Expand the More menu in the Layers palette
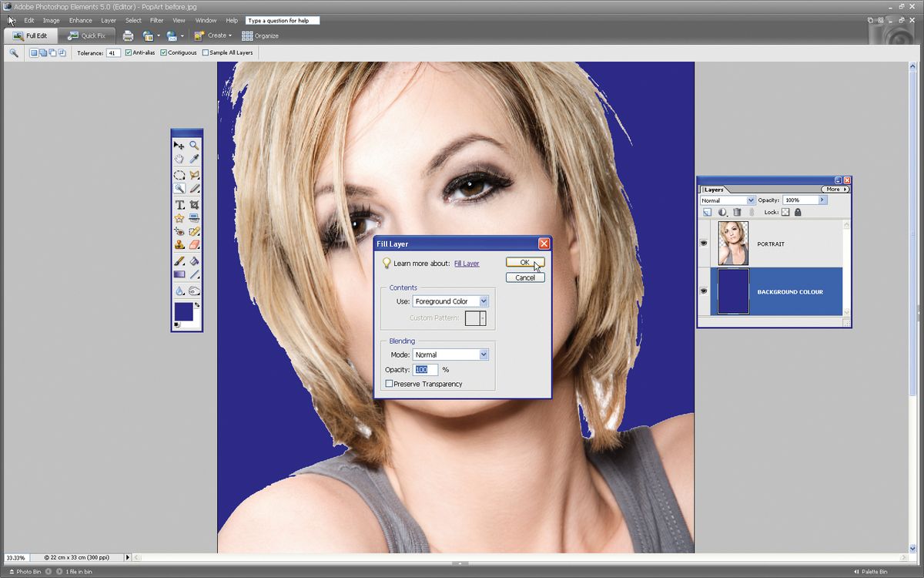924x578 pixels. tap(834, 190)
